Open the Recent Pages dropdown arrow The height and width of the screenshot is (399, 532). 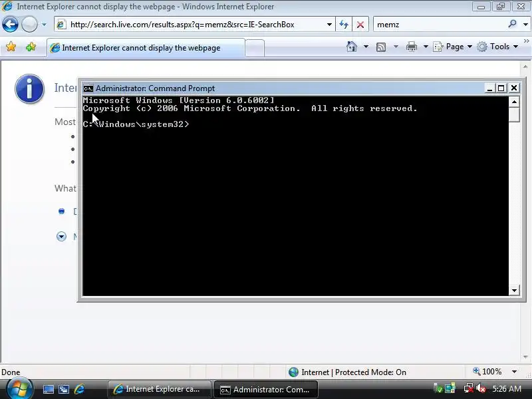point(44,25)
